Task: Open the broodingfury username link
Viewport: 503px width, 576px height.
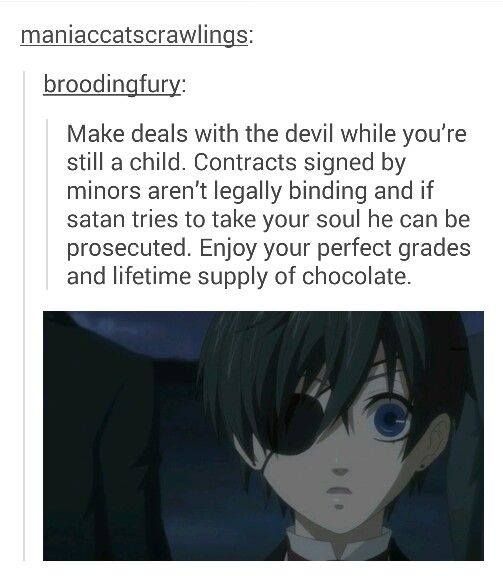Action: tap(112, 84)
